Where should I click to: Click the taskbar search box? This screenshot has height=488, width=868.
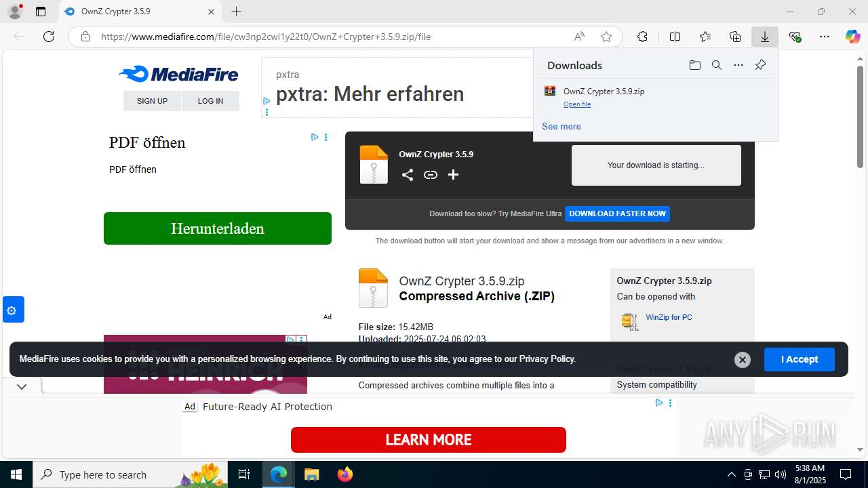pos(132,474)
